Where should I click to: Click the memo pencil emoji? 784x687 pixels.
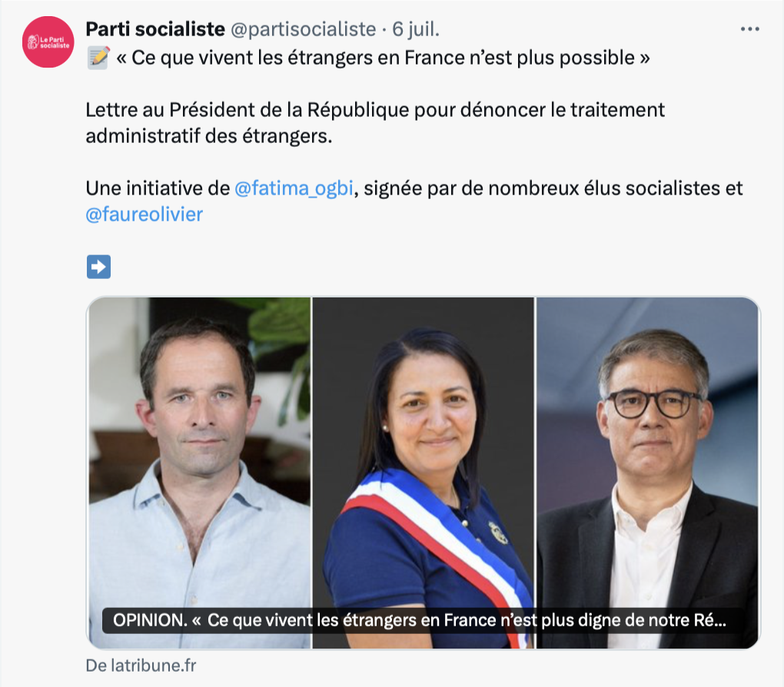98,58
